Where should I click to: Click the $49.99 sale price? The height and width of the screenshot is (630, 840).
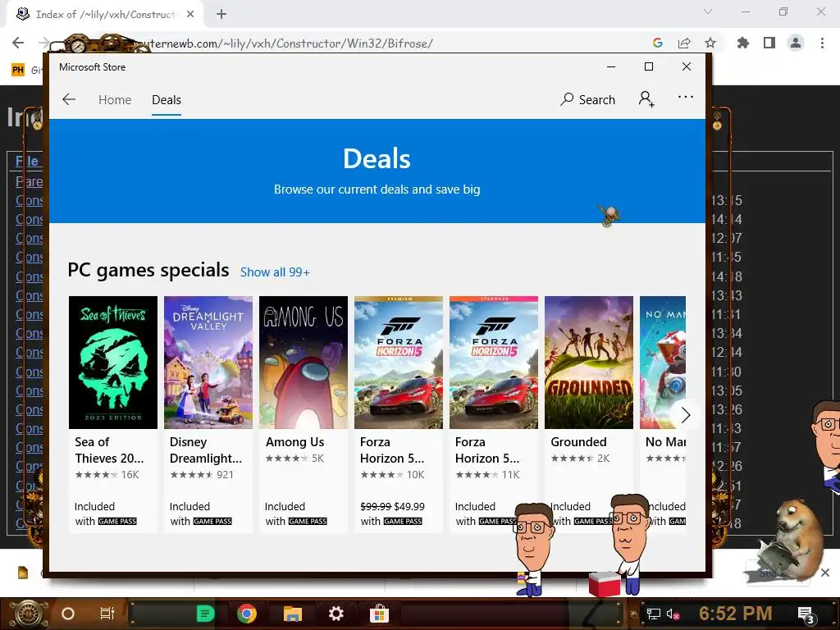tap(409, 506)
